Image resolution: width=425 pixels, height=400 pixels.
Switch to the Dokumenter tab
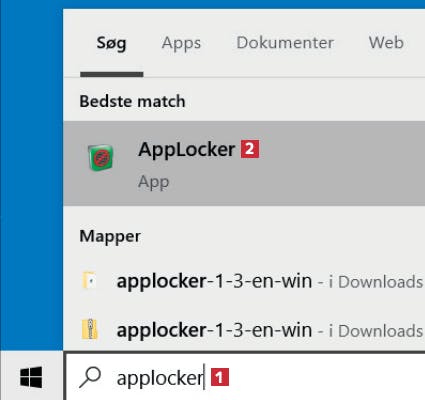[285, 43]
